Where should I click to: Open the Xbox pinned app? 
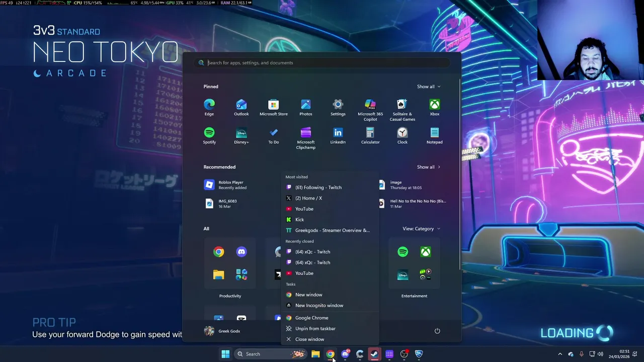[x=435, y=107]
